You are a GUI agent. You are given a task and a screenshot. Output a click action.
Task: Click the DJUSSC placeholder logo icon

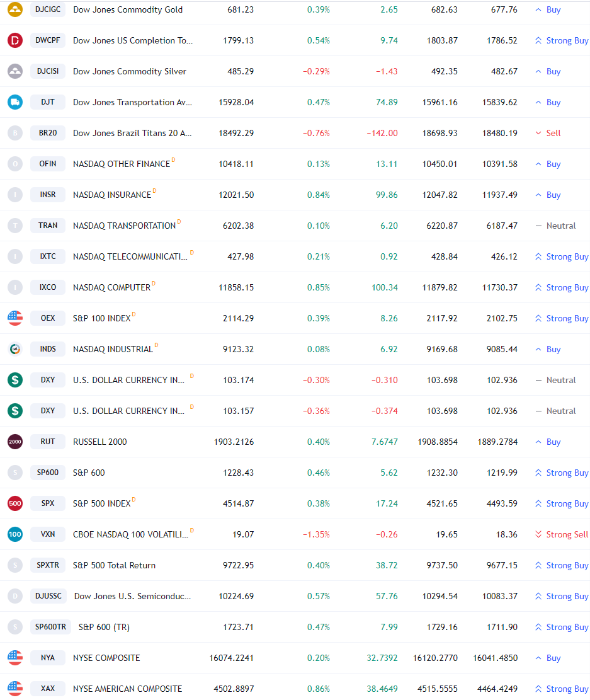(15, 596)
